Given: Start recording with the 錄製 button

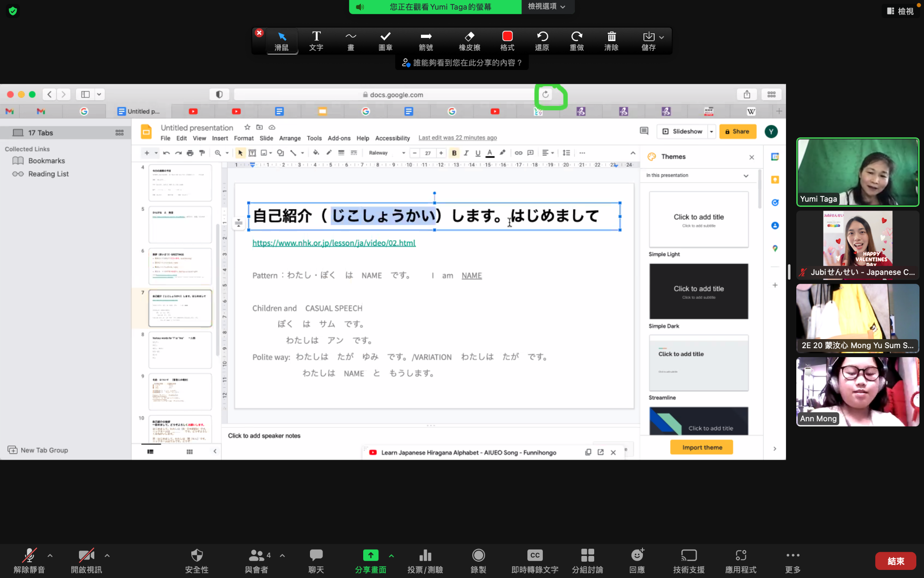Looking at the screenshot, I should (x=478, y=560).
